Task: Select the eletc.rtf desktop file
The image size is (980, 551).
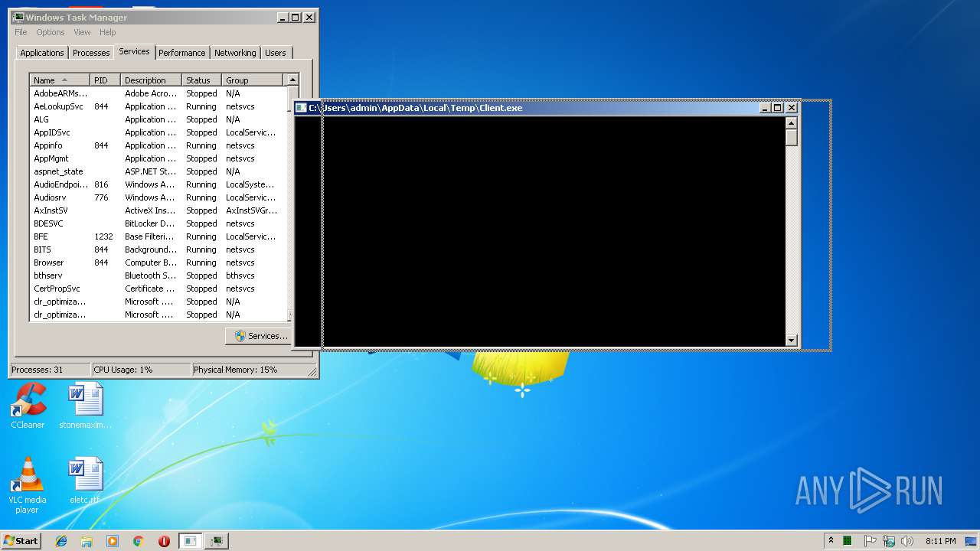Action: pyautogui.click(x=85, y=481)
